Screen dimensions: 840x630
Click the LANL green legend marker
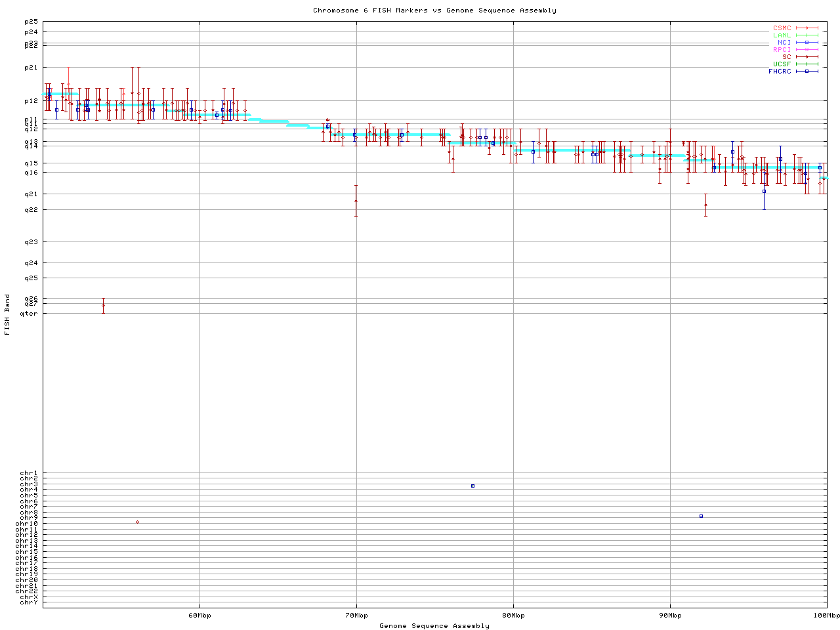(x=807, y=35)
